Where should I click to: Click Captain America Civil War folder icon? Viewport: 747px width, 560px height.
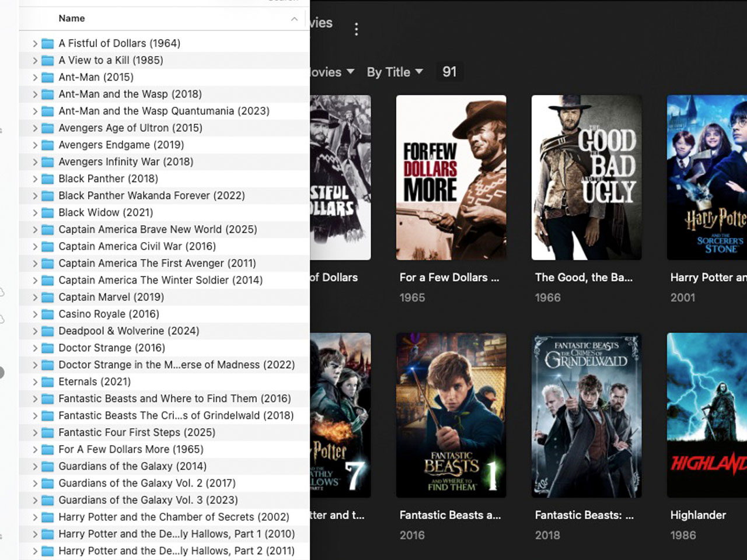coord(48,247)
